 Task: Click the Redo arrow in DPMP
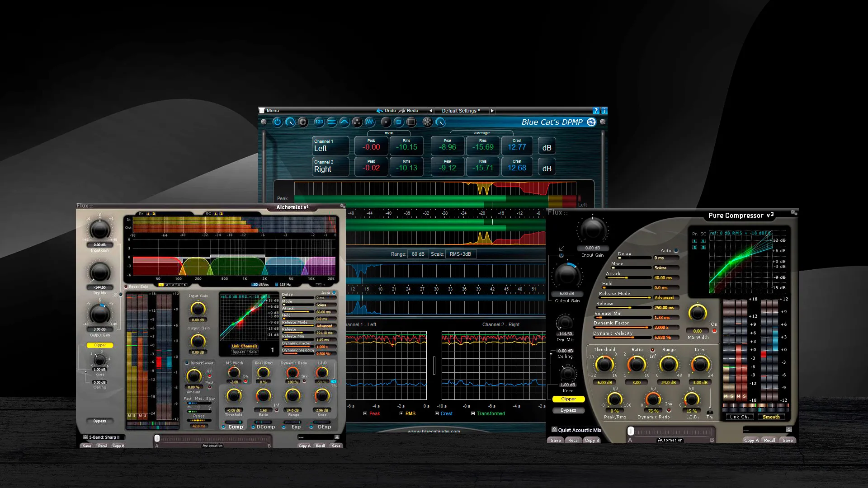[402, 111]
